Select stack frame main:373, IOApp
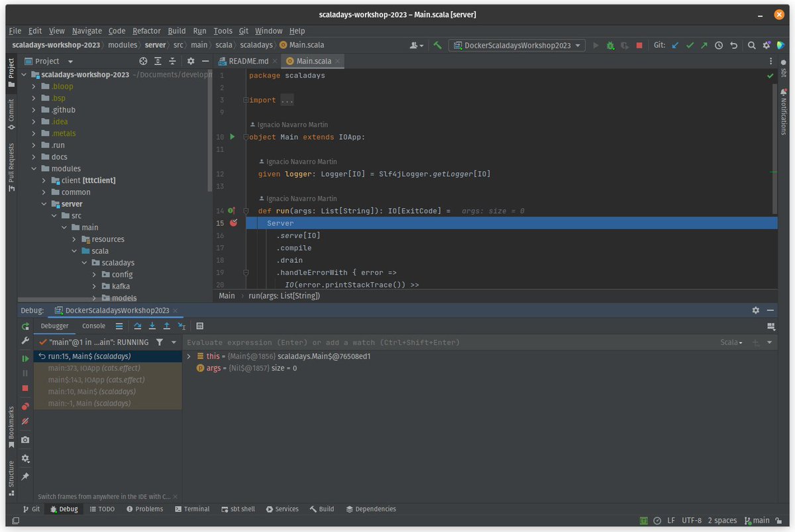This screenshot has height=532, width=795. [x=108, y=368]
